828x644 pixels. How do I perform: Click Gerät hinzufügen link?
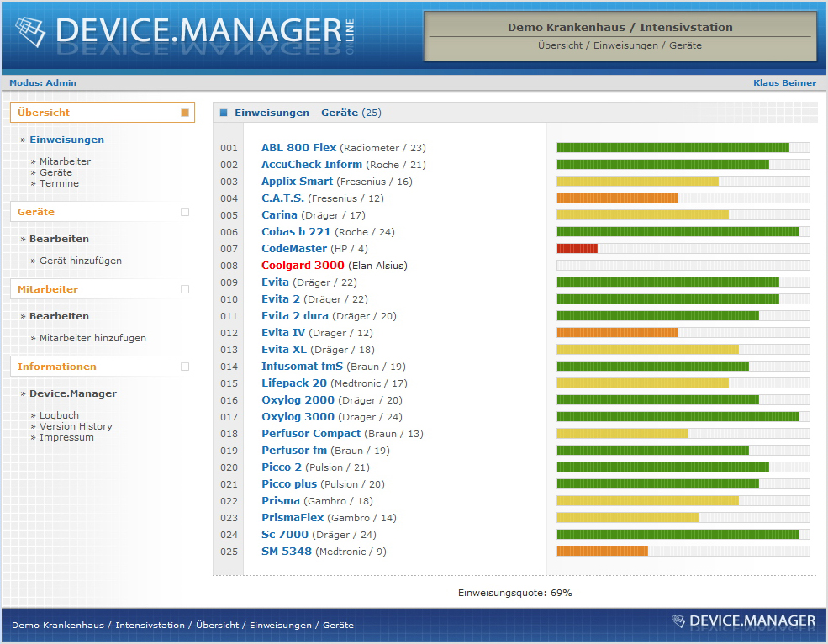click(x=80, y=261)
